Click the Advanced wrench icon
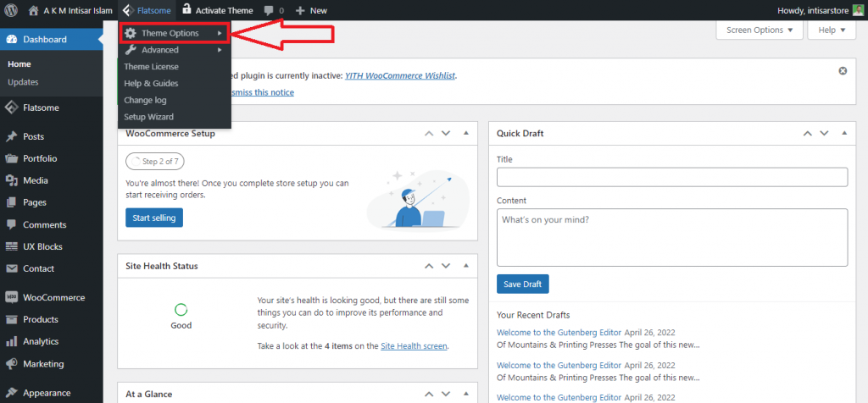Viewport: 868px width, 403px height. [x=130, y=50]
